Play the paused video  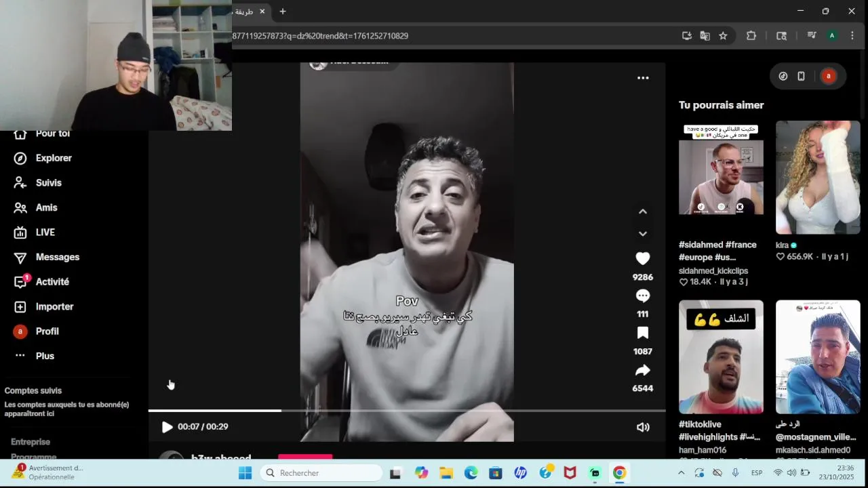coord(167,427)
